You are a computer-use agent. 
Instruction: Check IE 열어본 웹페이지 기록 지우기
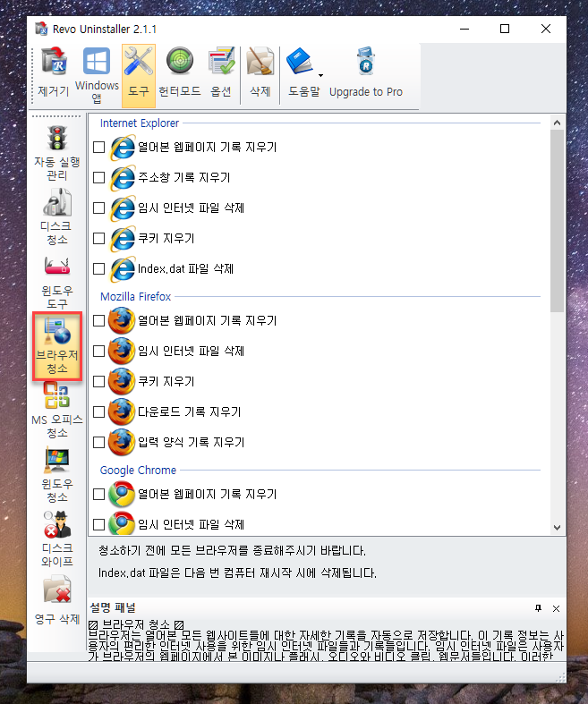click(x=98, y=148)
